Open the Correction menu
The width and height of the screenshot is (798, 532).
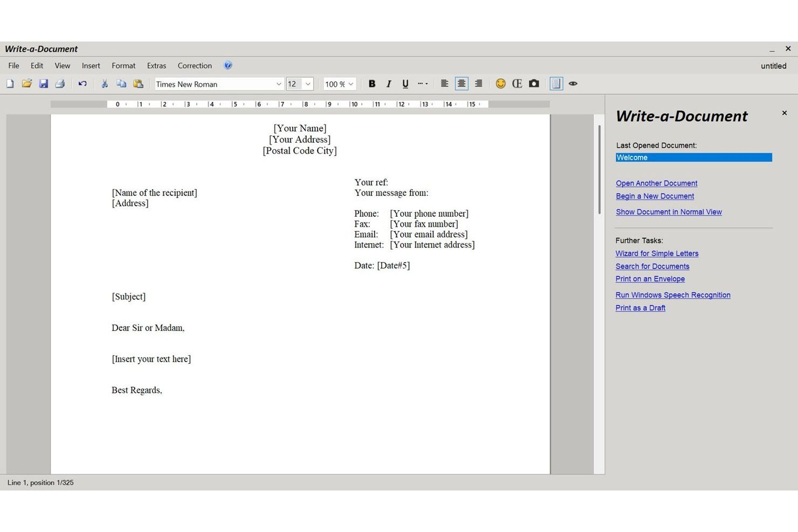coord(195,66)
